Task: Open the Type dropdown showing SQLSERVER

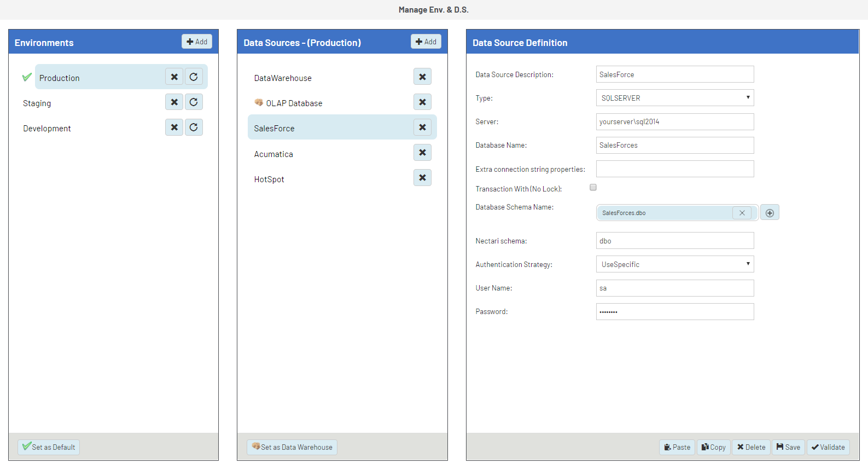Action: click(x=674, y=98)
